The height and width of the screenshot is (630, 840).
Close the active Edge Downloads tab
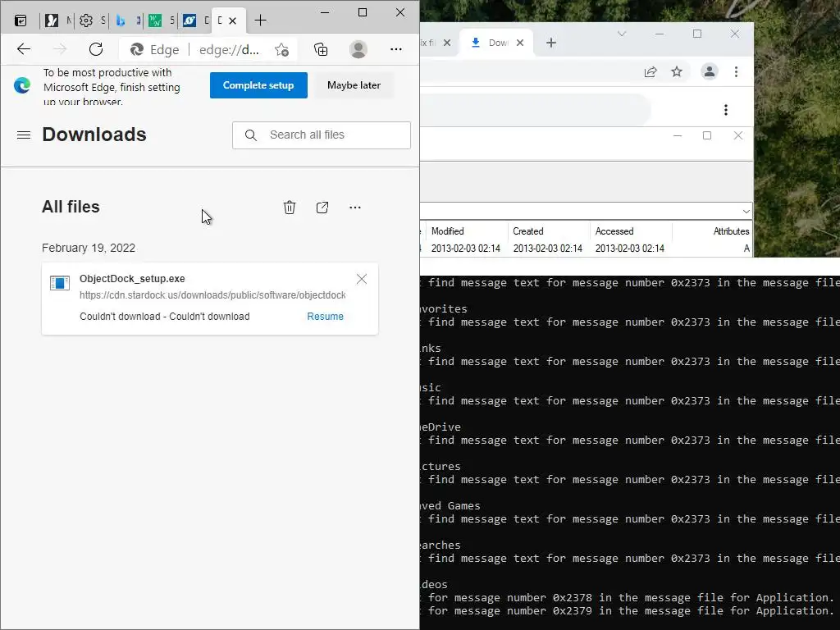[232, 21]
